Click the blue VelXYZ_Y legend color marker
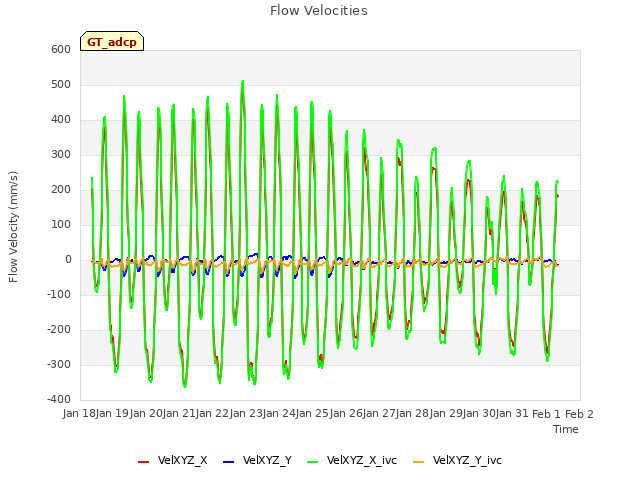This screenshot has width=640, height=480. [x=228, y=462]
